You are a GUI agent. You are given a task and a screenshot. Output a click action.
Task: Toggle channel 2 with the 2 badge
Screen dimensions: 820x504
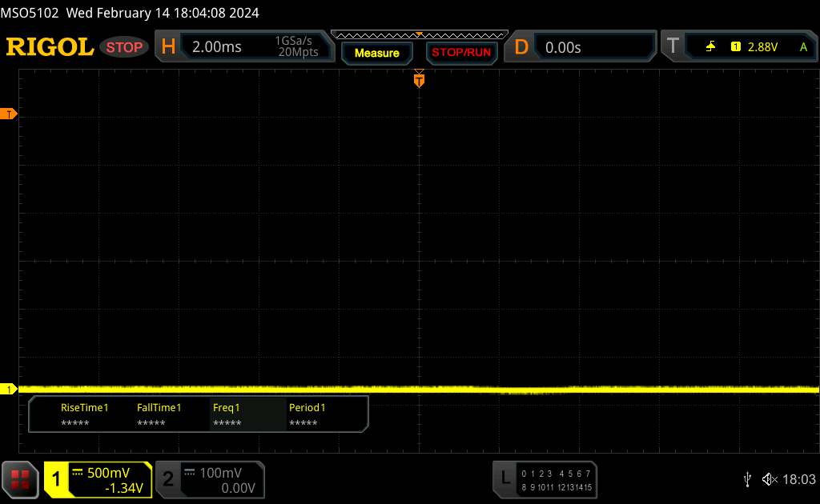coord(168,479)
